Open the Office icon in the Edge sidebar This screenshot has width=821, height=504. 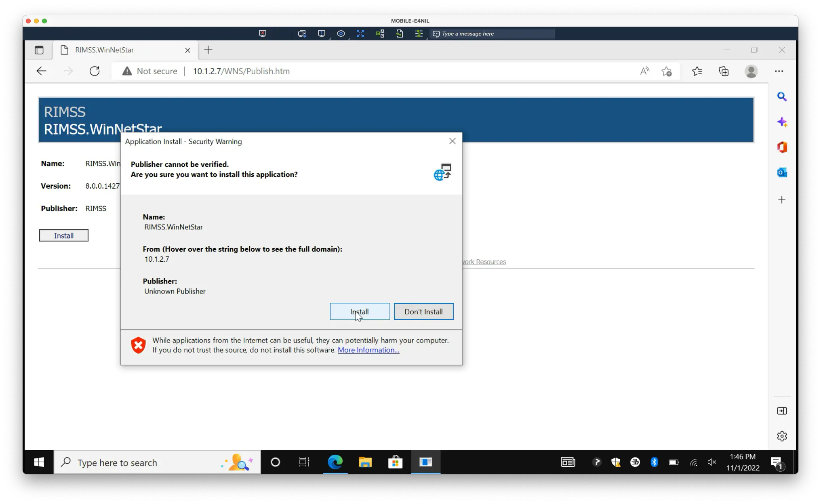(x=782, y=147)
